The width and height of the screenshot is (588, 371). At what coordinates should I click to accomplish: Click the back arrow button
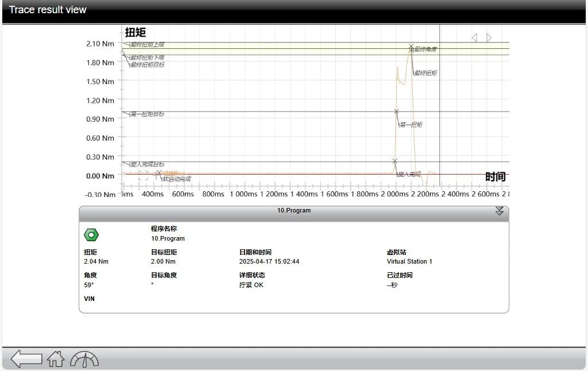[26, 359]
